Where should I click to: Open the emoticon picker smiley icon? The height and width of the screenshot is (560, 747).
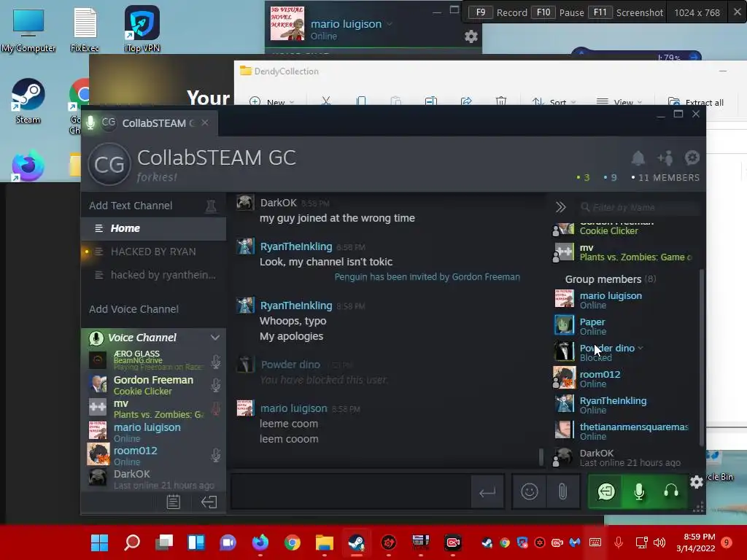pos(530,491)
